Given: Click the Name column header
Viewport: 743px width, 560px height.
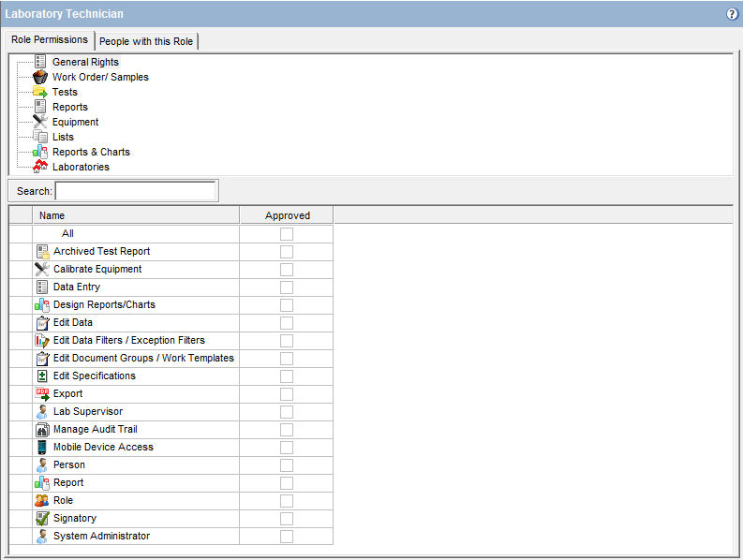Looking at the screenshot, I should [x=52, y=215].
